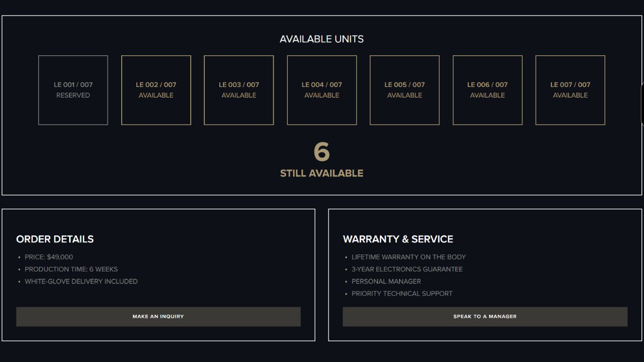Click the Production Time: 6 Weeks item

[x=71, y=269]
